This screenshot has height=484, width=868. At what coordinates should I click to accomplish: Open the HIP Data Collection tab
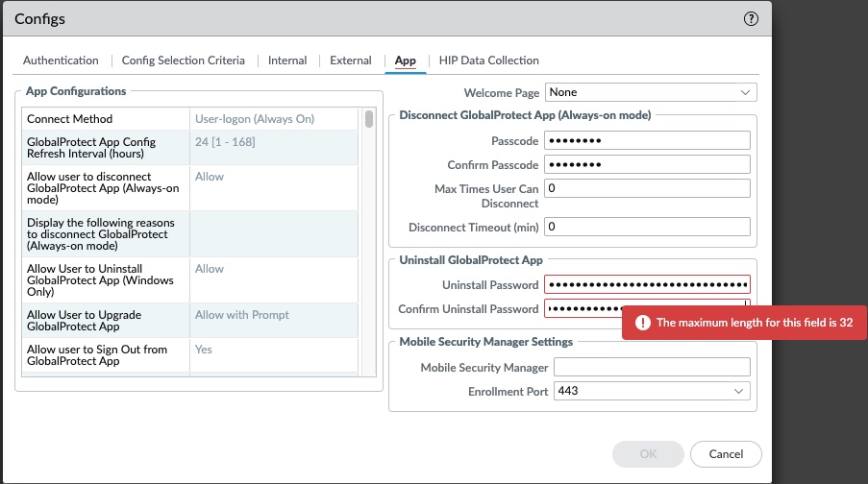click(488, 60)
